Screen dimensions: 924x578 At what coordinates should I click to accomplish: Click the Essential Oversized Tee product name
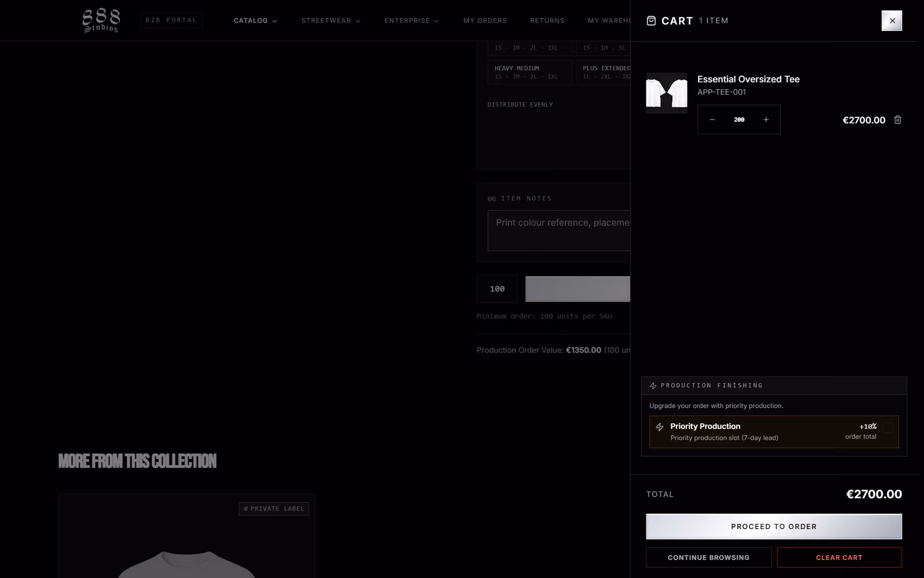point(748,79)
